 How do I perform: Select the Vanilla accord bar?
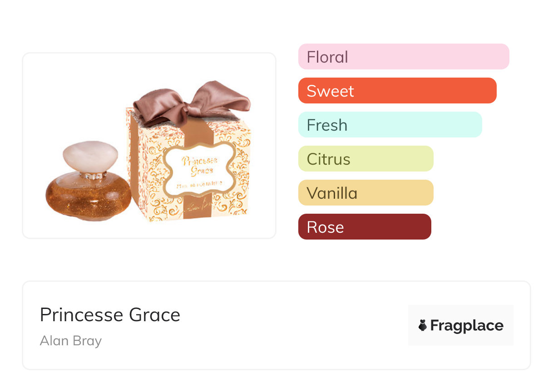tap(365, 193)
